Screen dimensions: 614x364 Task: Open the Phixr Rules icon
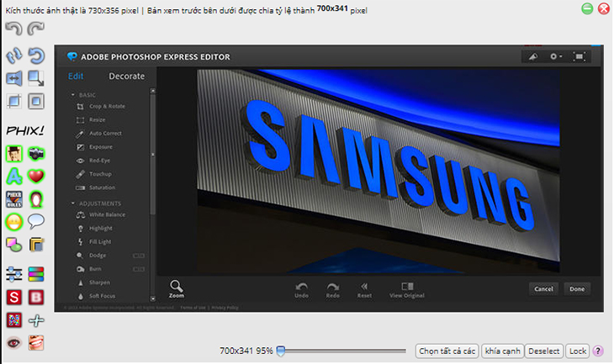(x=14, y=199)
